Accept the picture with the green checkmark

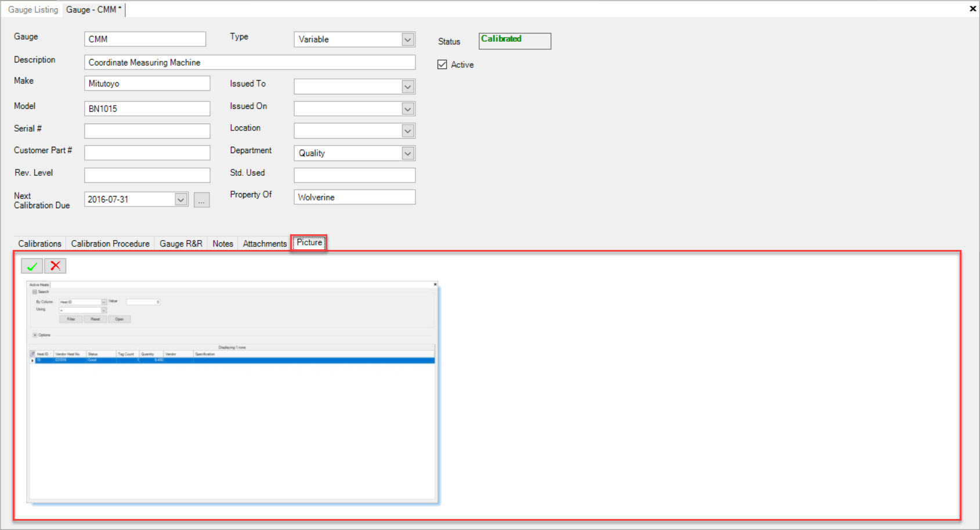pyautogui.click(x=32, y=266)
